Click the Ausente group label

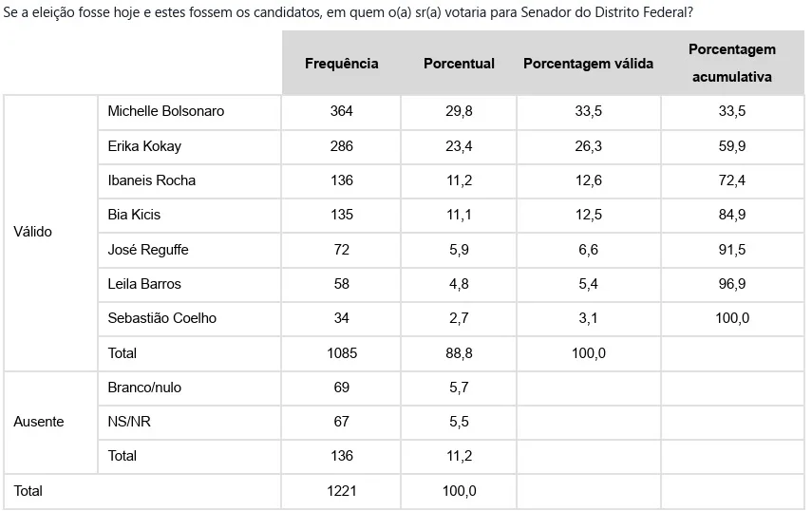coord(39,422)
